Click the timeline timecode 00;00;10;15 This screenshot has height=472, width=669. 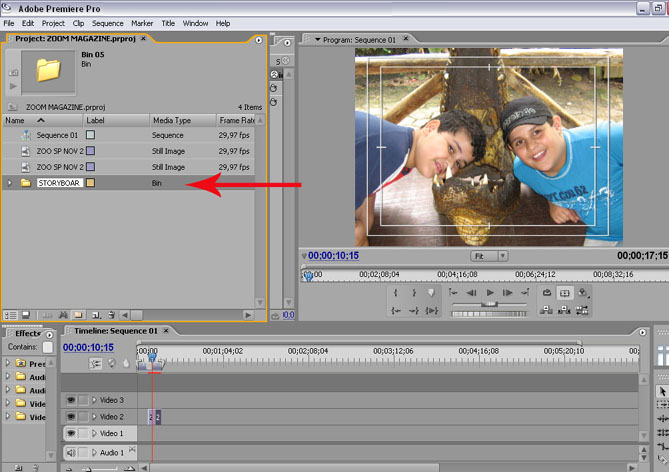[x=88, y=347]
